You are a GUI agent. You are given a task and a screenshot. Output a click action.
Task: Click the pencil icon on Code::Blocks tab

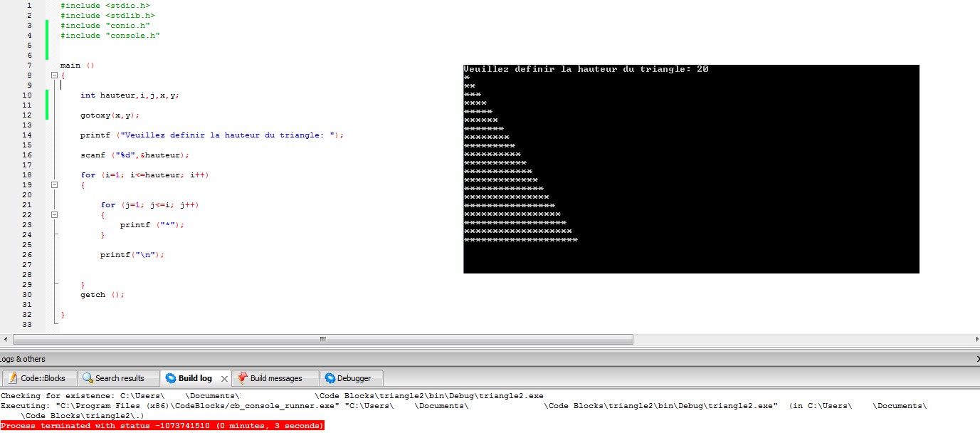11,378
